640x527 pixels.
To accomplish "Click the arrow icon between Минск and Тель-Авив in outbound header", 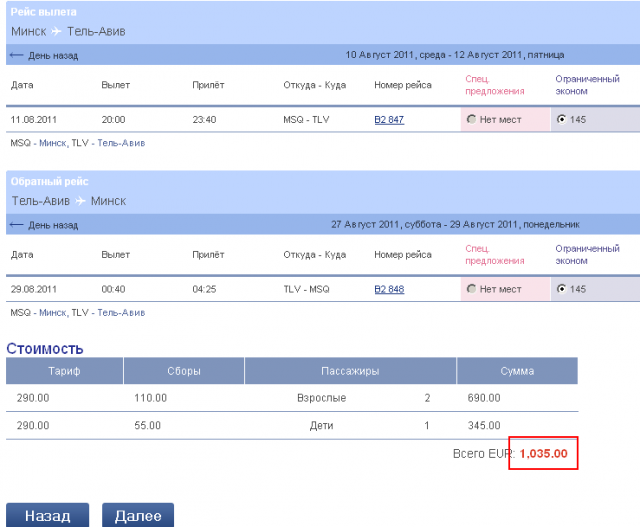I will pyautogui.click(x=58, y=32).
